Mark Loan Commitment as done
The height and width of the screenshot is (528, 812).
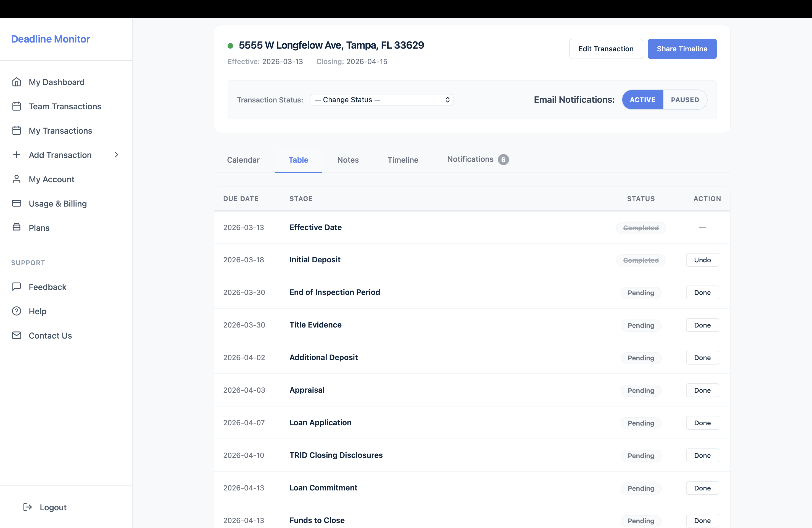click(702, 488)
